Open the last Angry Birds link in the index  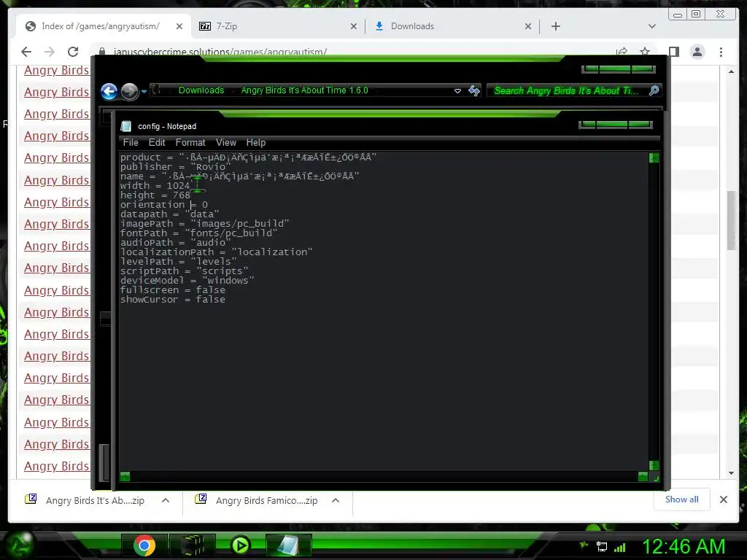(57, 466)
